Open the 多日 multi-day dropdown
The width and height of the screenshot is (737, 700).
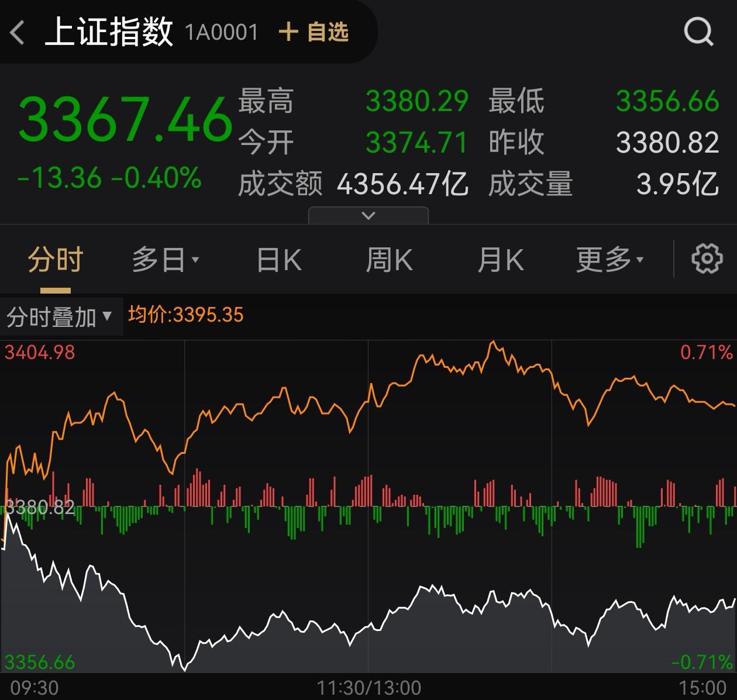(166, 258)
